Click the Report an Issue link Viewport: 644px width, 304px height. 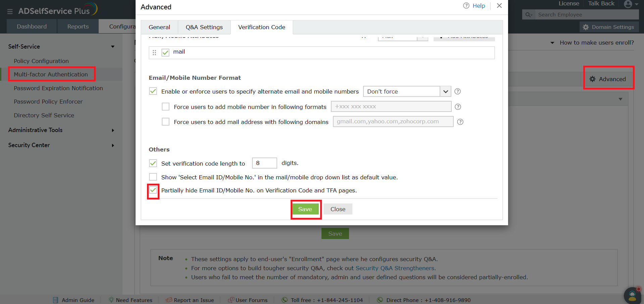(x=194, y=300)
